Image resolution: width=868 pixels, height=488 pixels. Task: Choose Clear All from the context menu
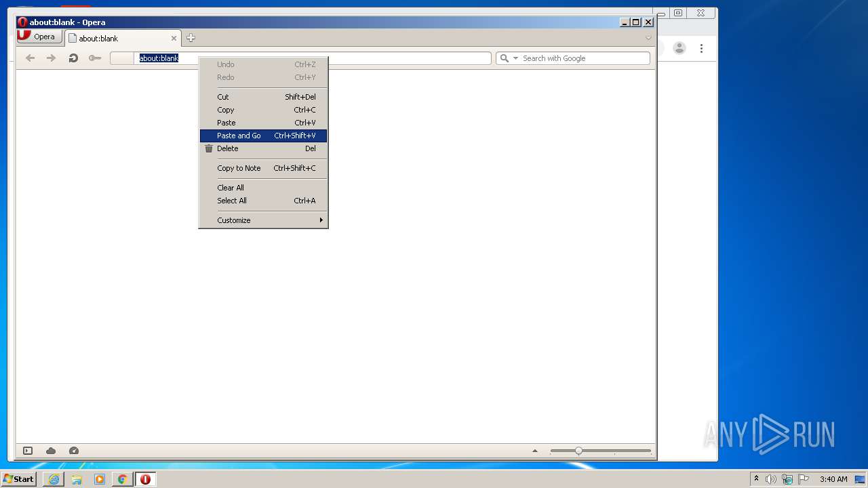click(263, 188)
